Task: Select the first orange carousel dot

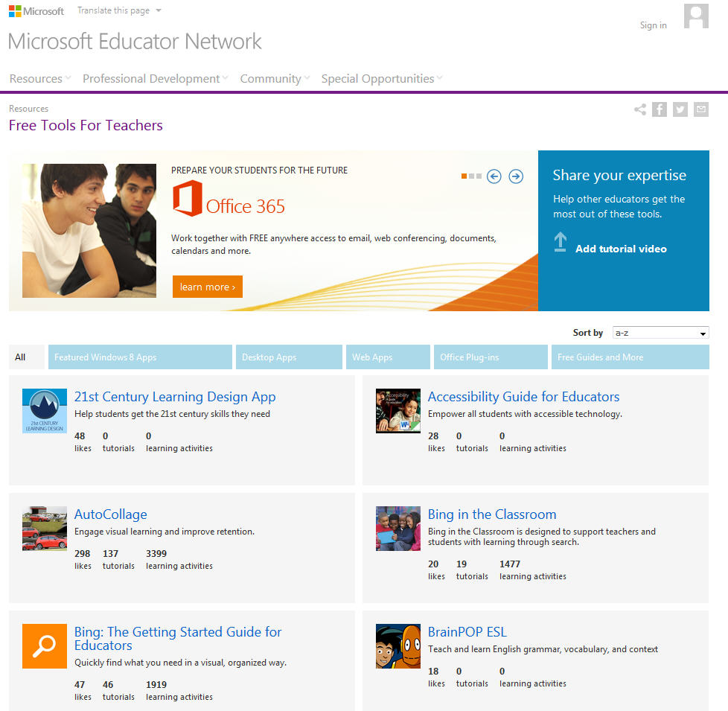Action: [x=464, y=176]
